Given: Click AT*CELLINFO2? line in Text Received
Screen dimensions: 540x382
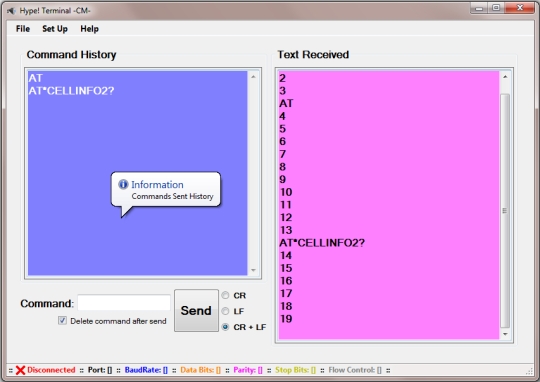Looking at the screenshot, I should [322, 243].
